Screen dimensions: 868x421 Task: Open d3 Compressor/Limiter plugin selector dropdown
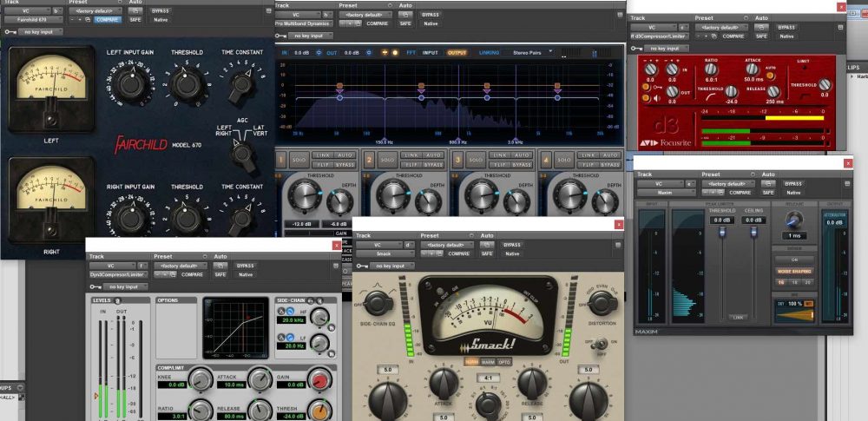click(x=660, y=36)
